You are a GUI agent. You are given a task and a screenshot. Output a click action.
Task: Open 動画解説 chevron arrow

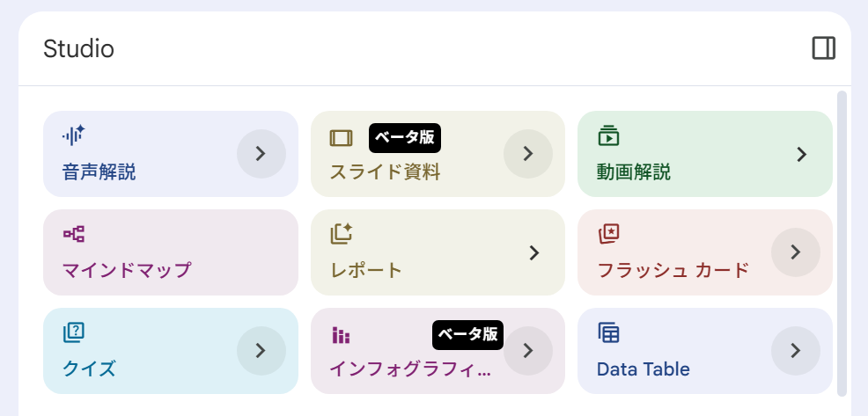tap(801, 154)
